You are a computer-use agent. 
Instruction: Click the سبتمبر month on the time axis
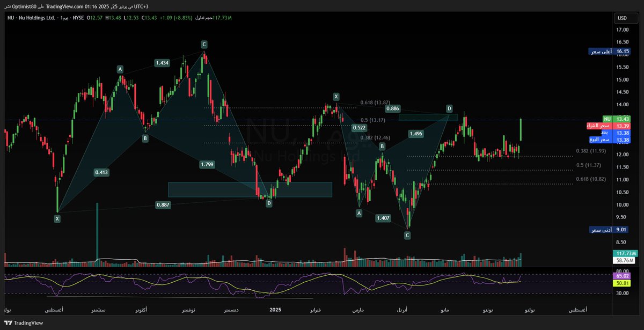[x=98, y=310]
